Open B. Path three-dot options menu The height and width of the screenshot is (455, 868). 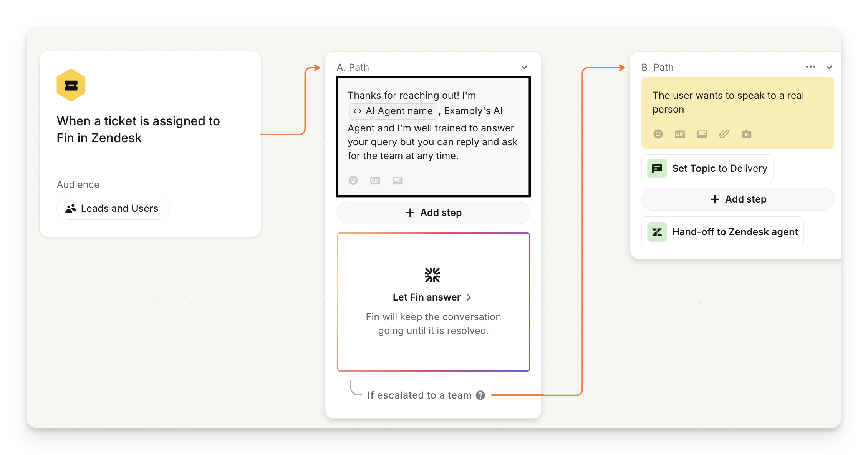coord(810,67)
